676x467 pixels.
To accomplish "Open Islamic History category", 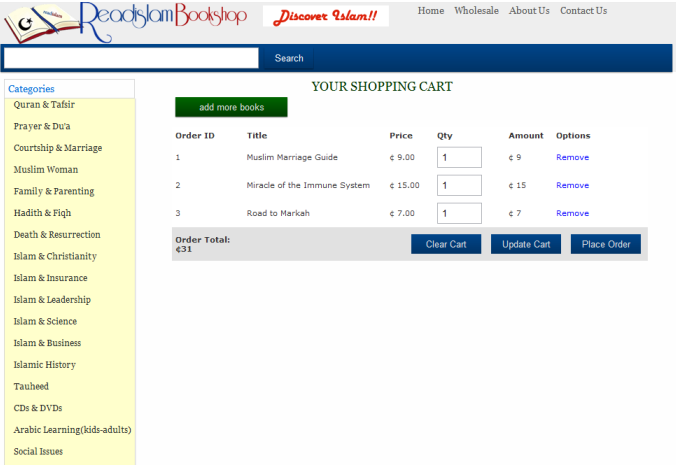I will [x=45, y=365].
